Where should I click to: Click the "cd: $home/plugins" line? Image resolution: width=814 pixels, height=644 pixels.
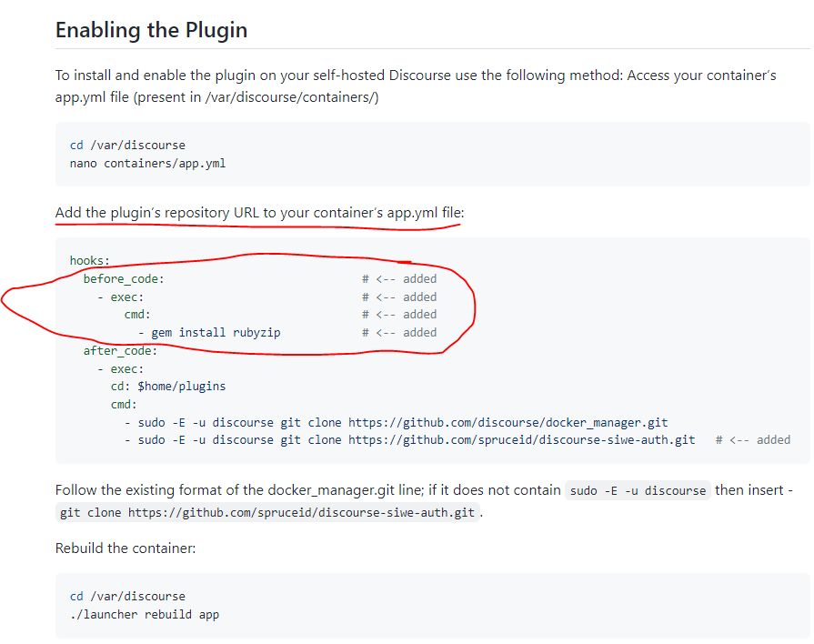(x=168, y=387)
